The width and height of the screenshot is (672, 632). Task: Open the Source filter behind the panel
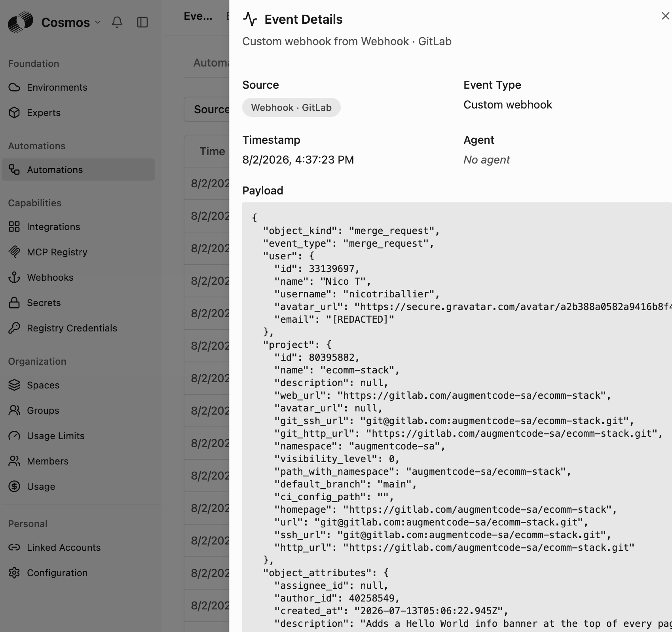[207, 110]
